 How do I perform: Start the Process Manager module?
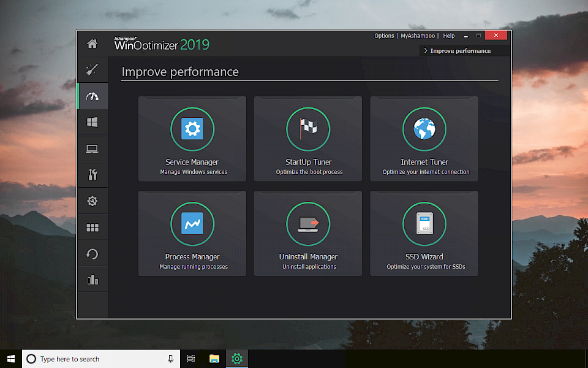pyautogui.click(x=192, y=234)
